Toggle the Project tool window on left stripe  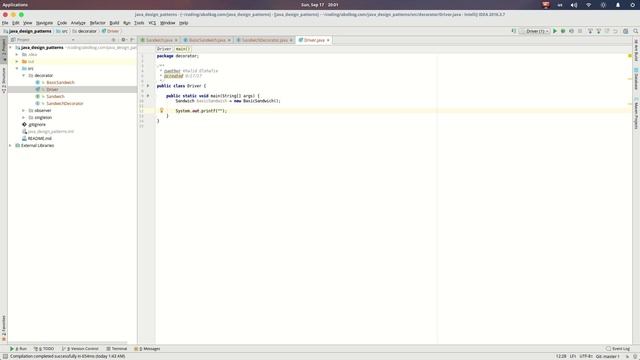[x=4, y=49]
